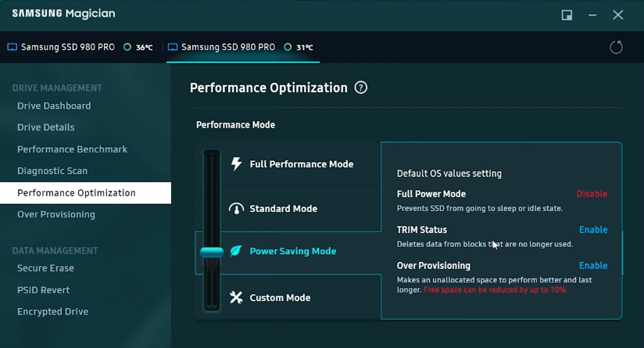
Task: Click the lightning bolt Full Performance icon
Action: pos(236,164)
